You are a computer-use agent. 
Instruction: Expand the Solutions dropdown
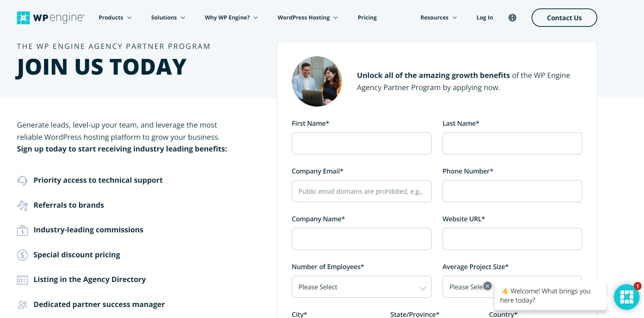click(x=168, y=18)
